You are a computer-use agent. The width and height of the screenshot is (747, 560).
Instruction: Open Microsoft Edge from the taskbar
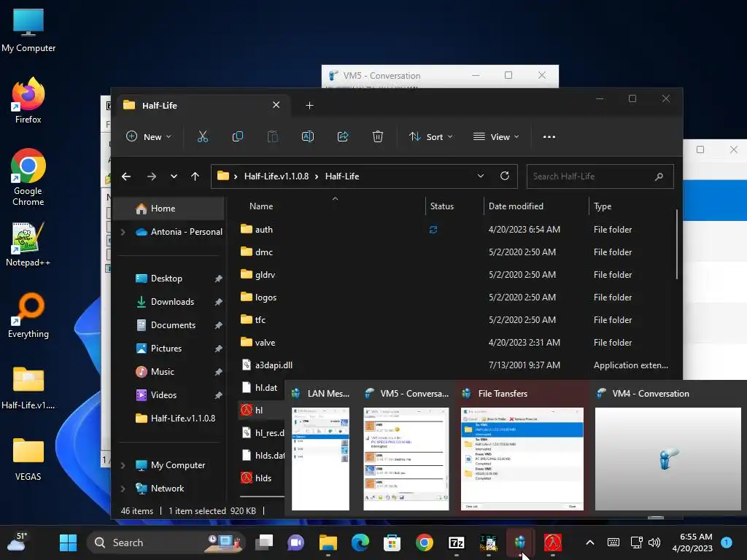coord(360,542)
